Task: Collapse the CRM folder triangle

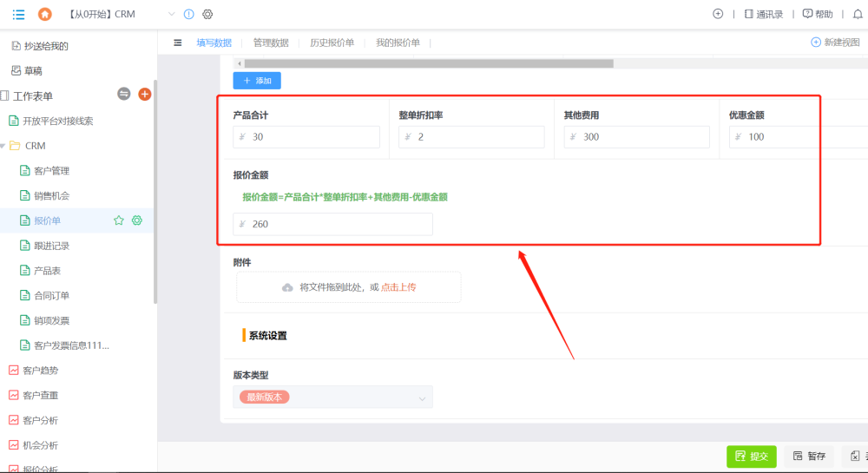Action: pyautogui.click(x=3, y=146)
